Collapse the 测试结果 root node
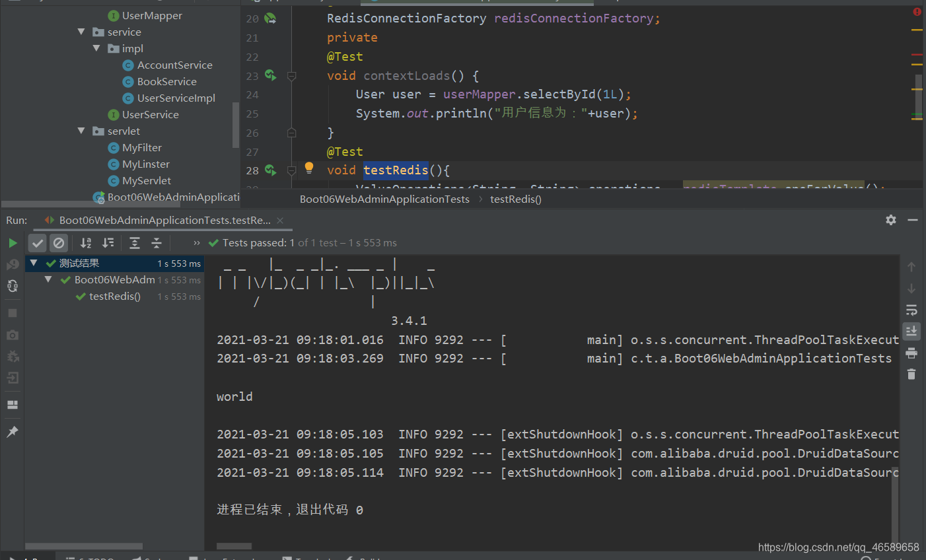Image resolution: width=926 pixels, height=560 pixels. pos(34,263)
